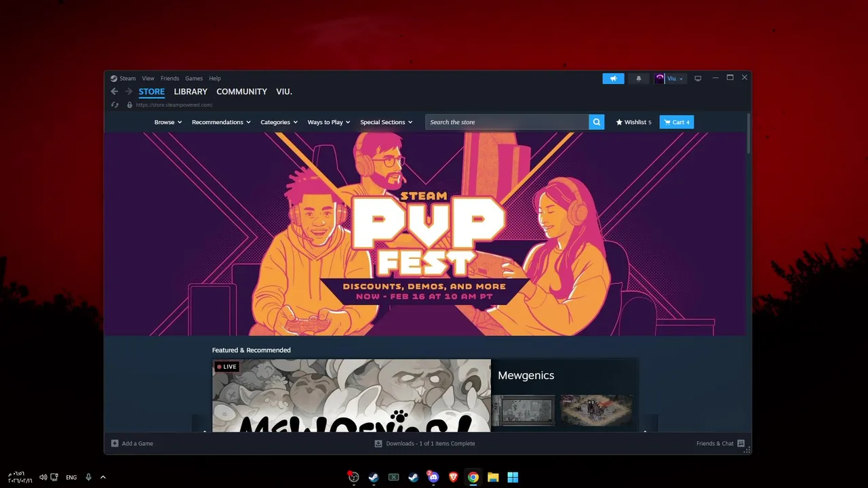Open File Explorer from the taskbar

point(493,477)
